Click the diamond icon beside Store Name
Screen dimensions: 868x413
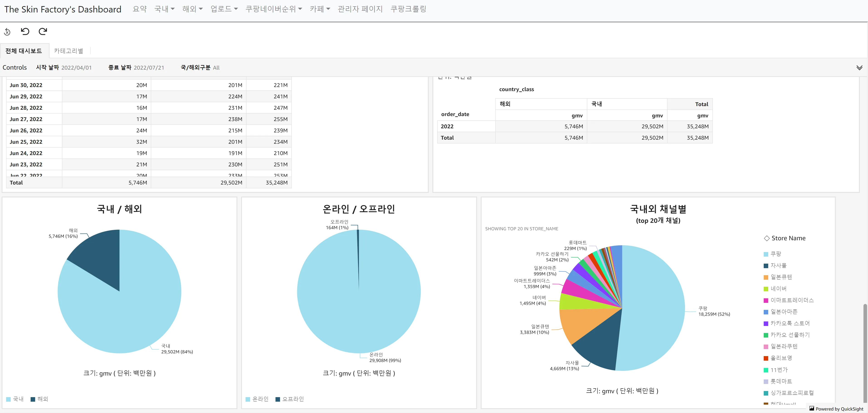(767, 238)
